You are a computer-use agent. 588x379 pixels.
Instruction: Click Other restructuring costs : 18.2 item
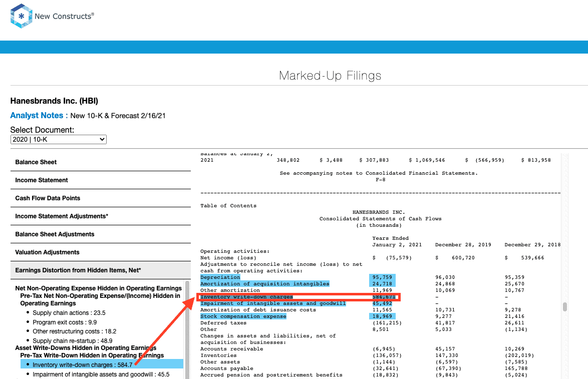coord(74,331)
